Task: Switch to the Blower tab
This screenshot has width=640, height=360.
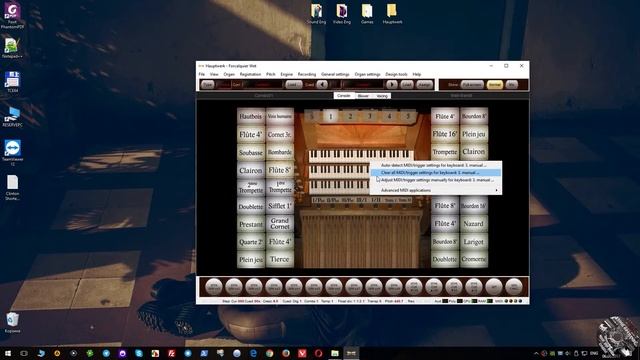Action: tap(363, 96)
